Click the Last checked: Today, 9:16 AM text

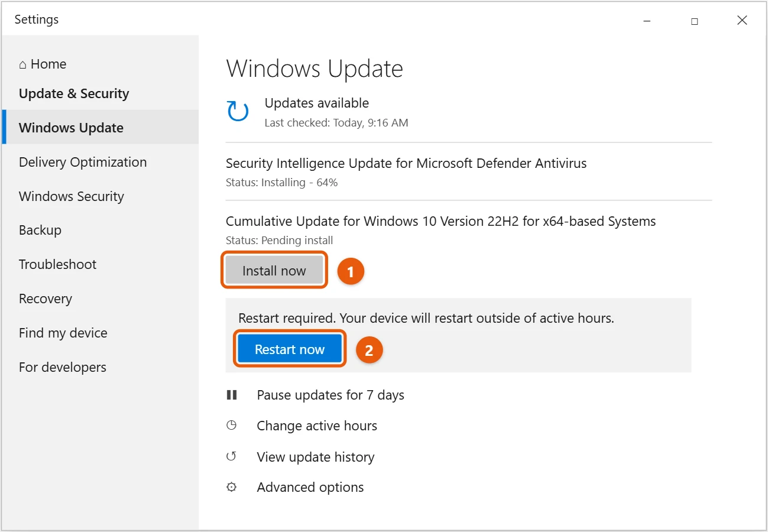point(336,123)
